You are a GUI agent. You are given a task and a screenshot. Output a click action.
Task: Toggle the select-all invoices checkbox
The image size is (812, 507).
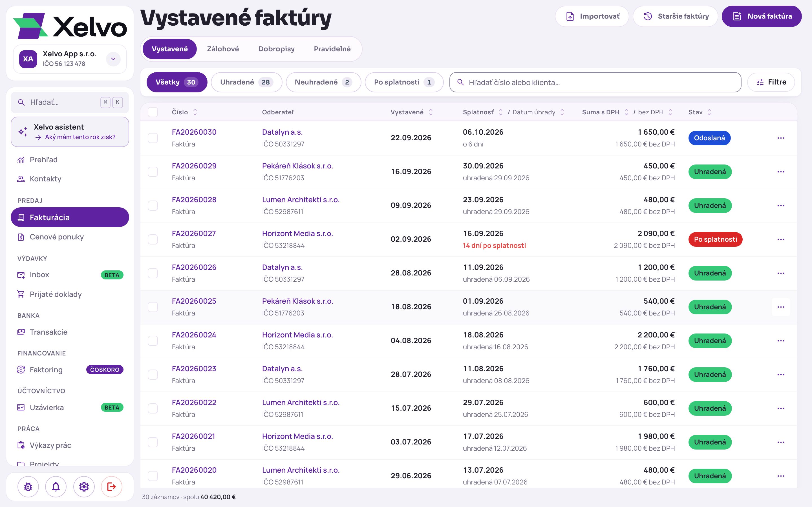coord(153,112)
